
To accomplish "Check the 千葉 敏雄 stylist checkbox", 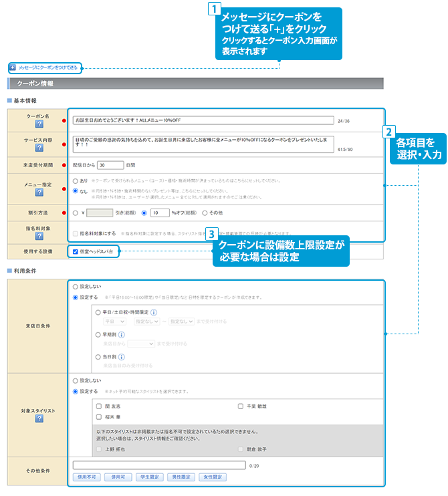I will pos(241,406).
